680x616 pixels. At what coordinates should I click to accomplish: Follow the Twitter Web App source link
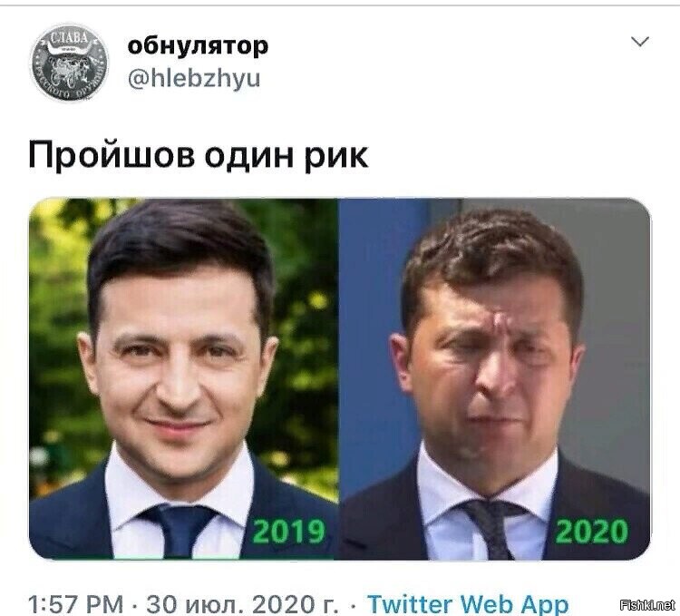[x=468, y=604]
